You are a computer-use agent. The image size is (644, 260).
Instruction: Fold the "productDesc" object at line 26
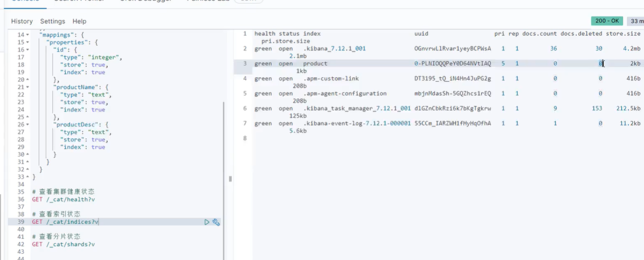click(28, 125)
